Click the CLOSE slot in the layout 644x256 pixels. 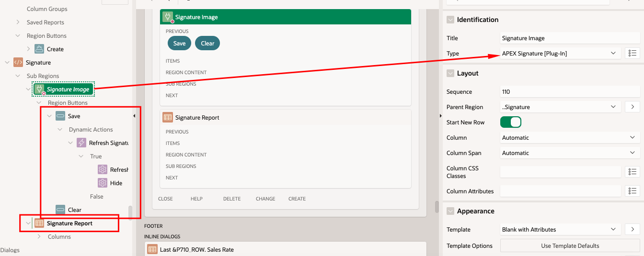coord(165,199)
